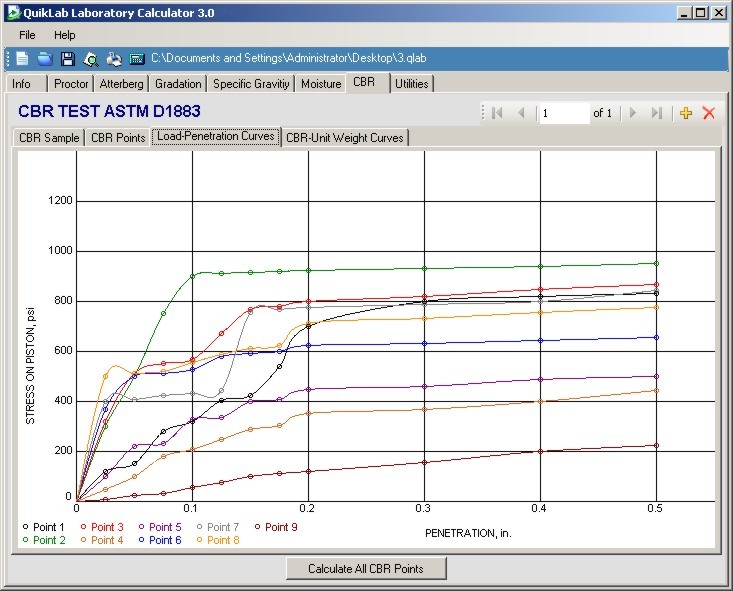733x591 pixels.
Task: Go to the next record arrow
Action: 632,113
